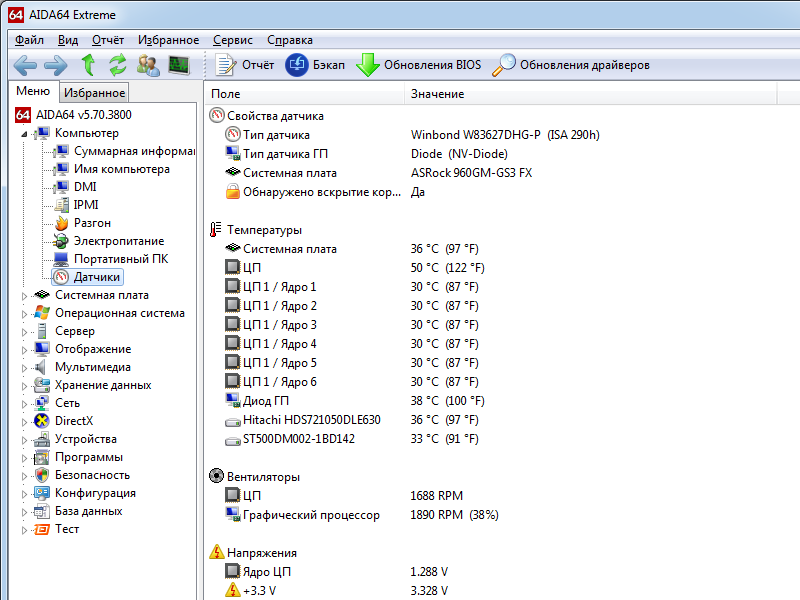Open Обновления BIOS
The height and width of the screenshot is (600, 800).
[418, 65]
